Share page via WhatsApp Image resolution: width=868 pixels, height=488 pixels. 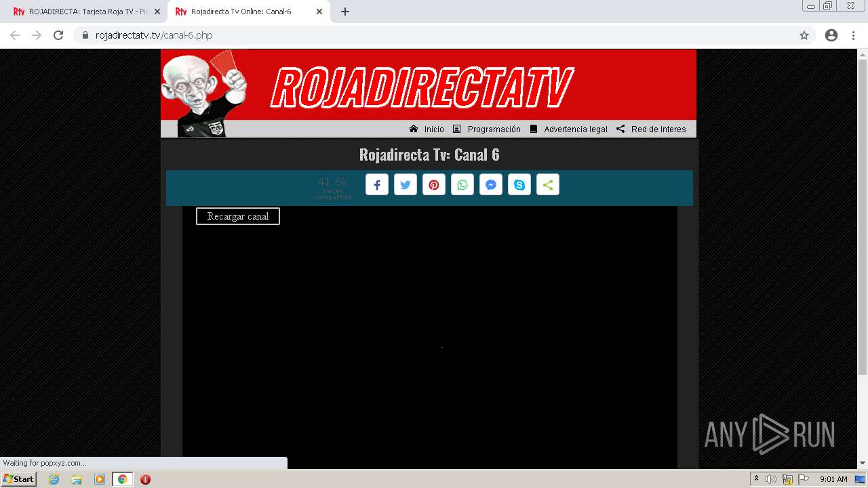[x=462, y=185]
